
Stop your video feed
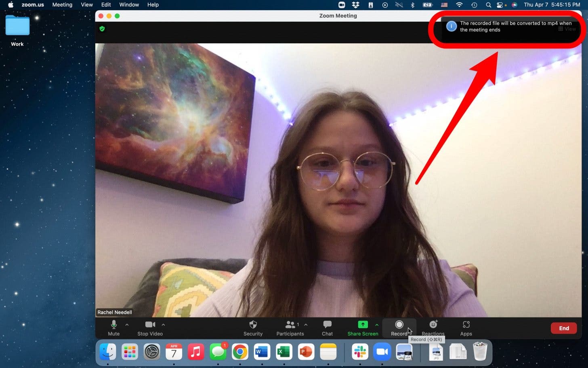pos(150,328)
